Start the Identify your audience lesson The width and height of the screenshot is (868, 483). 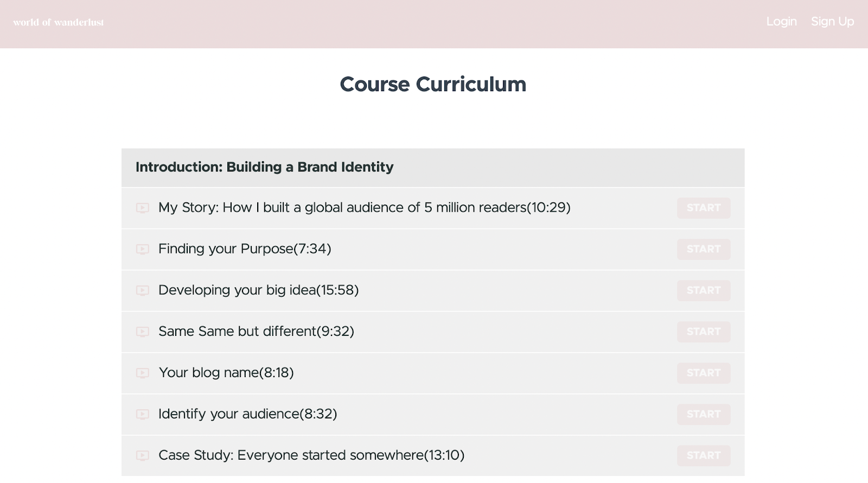[x=703, y=414]
